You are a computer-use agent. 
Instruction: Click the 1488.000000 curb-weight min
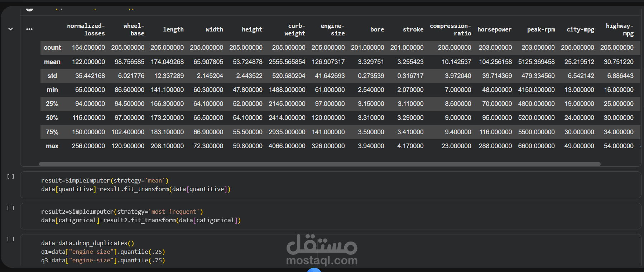pyautogui.click(x=287, y=90)
